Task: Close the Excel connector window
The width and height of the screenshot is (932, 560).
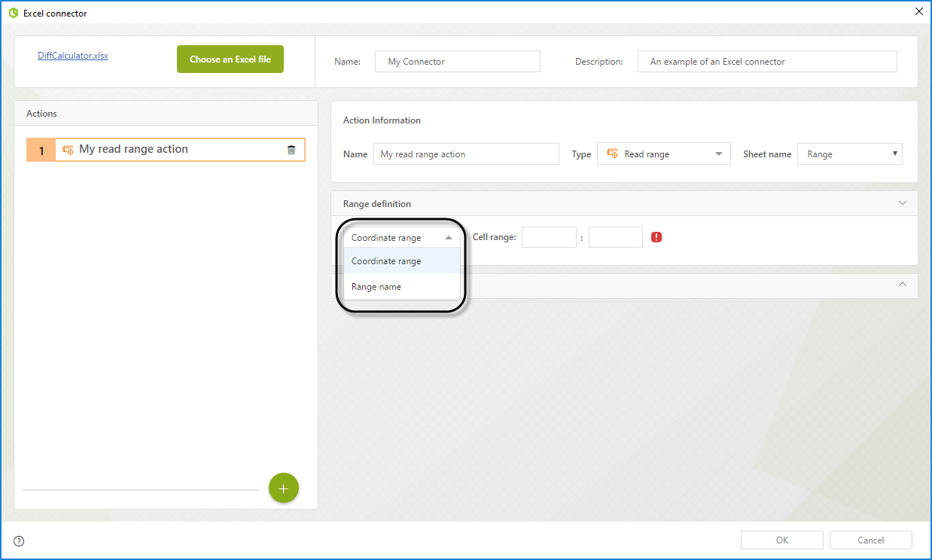Action: [x=918, y=11]
